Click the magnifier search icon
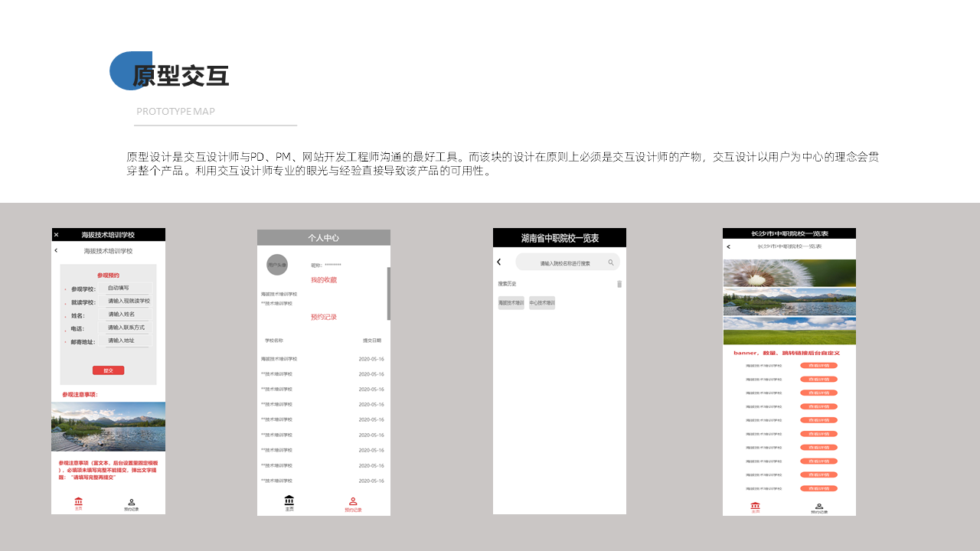Viewport: 980px width, 551px height. [611, 262]
